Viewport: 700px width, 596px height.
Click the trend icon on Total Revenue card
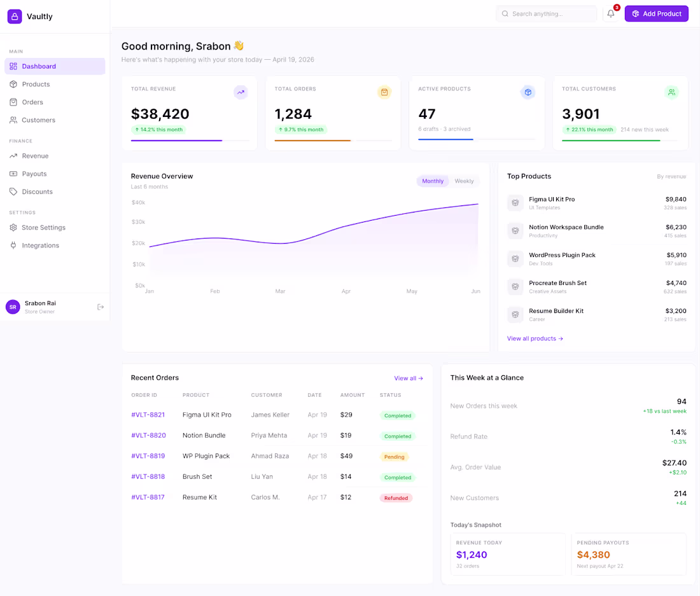[x=241, y=92]
